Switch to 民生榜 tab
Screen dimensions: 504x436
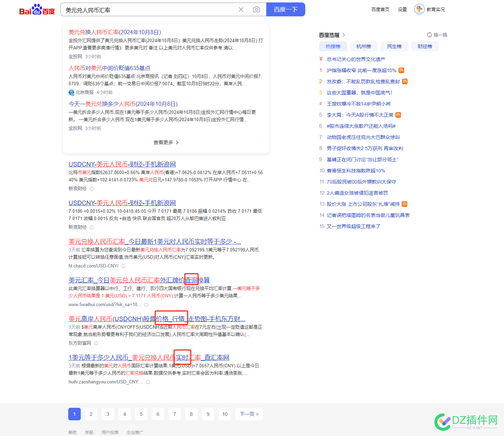(x=394, y=46)
